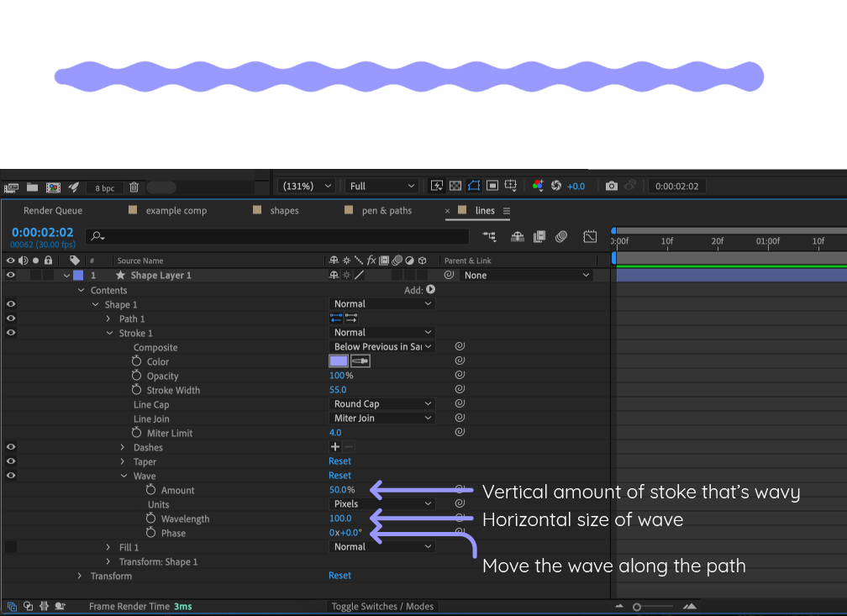Lock Shape Layer 1
The width and height of the screenshot is (847, 616).
(x=46, y=275)
